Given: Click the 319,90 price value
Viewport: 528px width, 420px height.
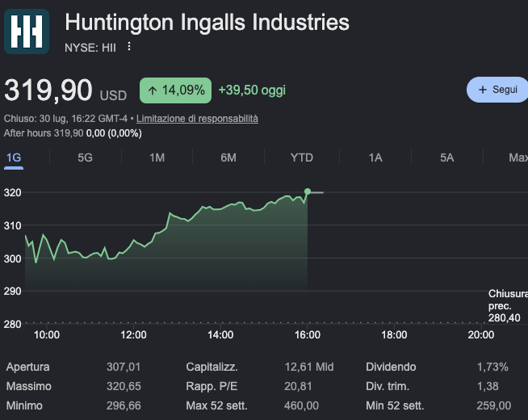Looking at the screenshot, I should (x=48, y=90).
